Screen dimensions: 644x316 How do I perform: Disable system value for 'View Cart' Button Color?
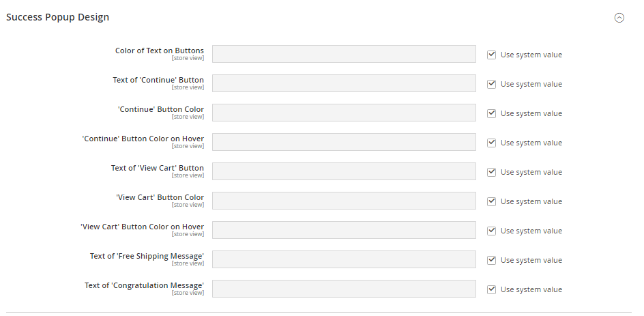pyautogui.click(x=491, y=201)
